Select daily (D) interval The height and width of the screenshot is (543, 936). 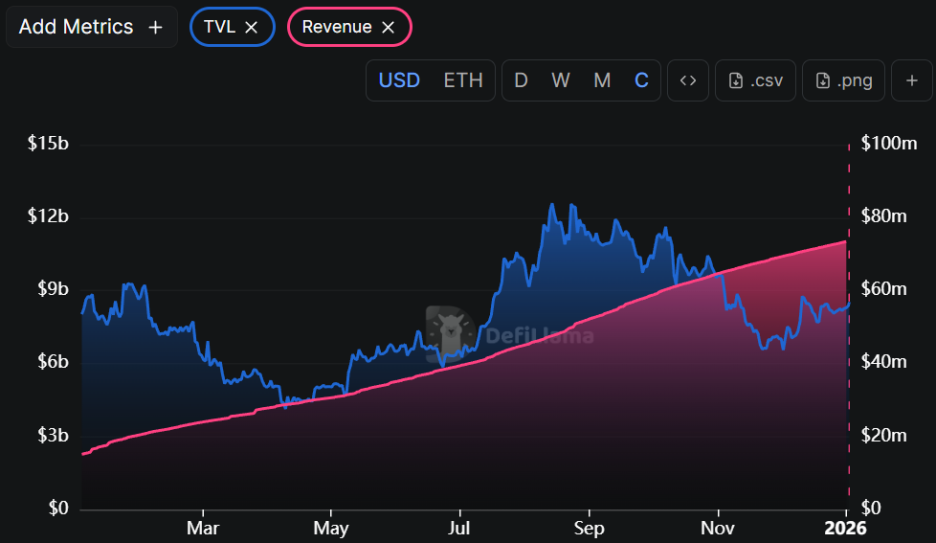(521, 81)
